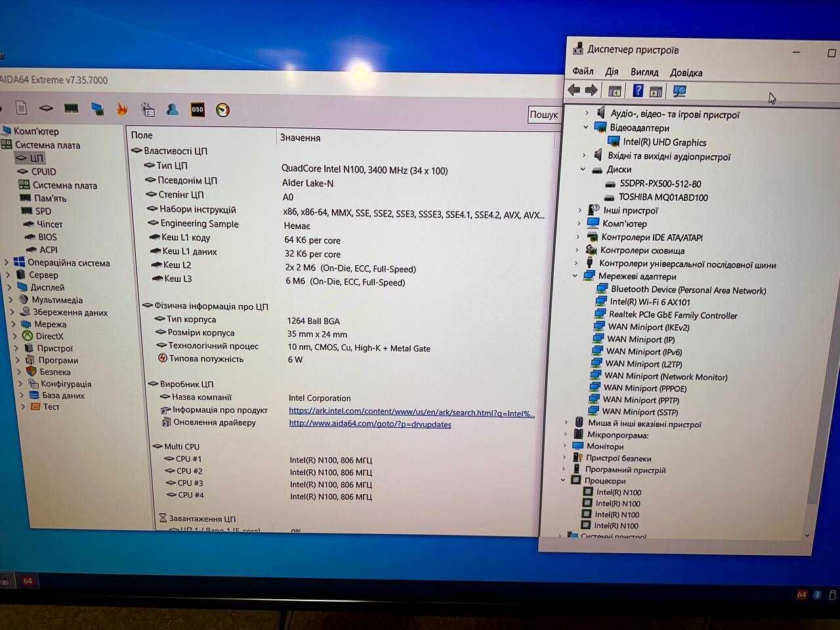This screenshot has width=840, height=630.
Task: Click the memory module icon in AIDA64 toolbar
Action: click(71, 108)
